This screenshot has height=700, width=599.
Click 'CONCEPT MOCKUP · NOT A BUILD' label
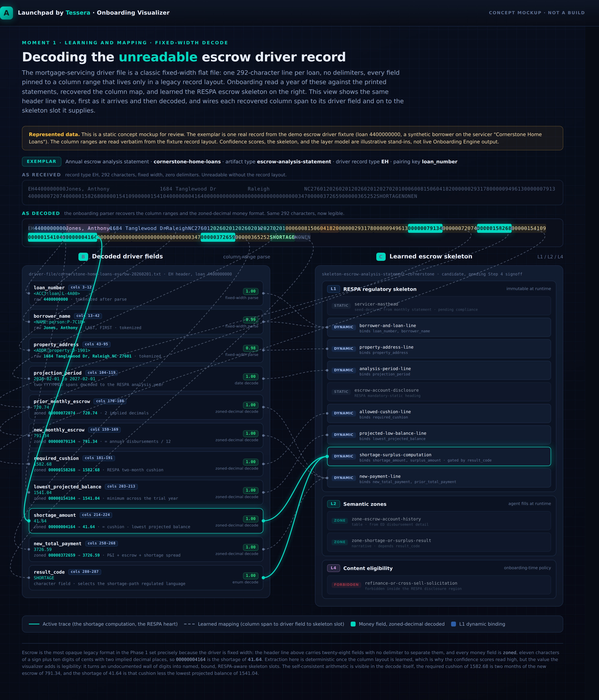[536, 13]
